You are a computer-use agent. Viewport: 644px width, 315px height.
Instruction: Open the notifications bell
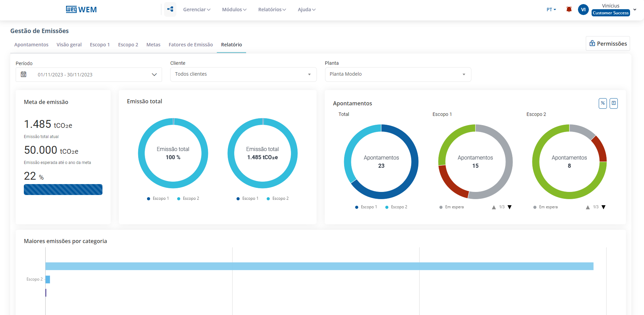(569, 10)
